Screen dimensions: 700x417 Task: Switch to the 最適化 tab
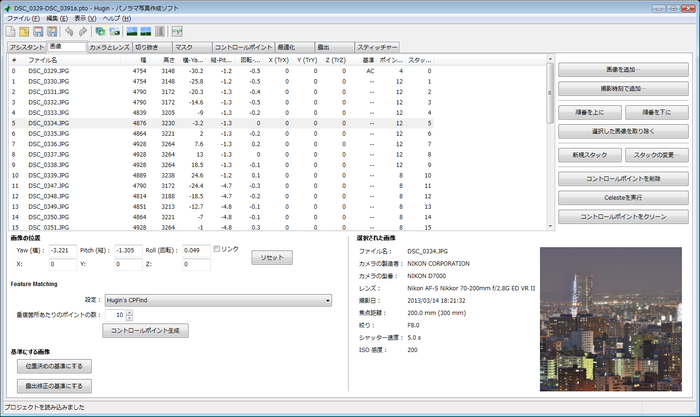tap(294, 47)
